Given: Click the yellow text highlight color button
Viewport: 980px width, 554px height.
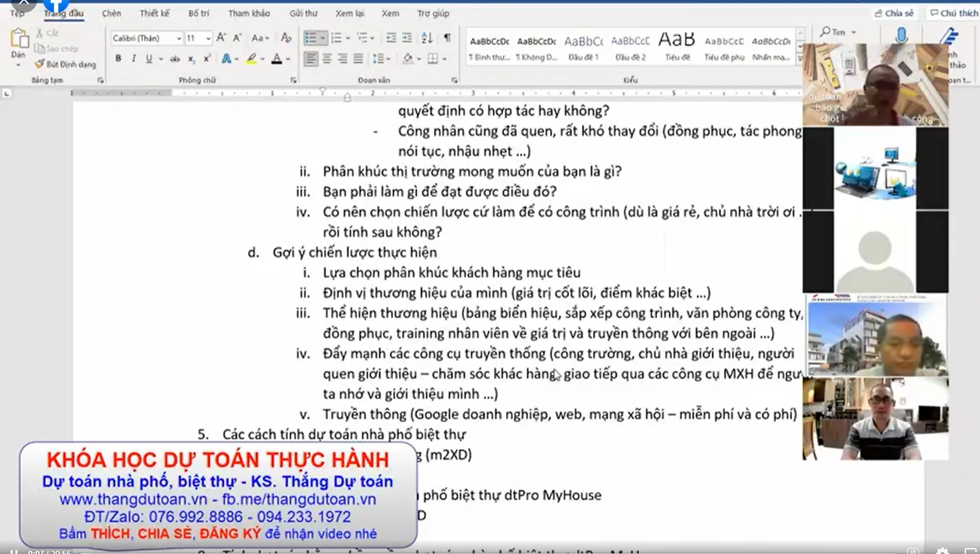Looking at the screenshot, I should [x=251, y=59].
